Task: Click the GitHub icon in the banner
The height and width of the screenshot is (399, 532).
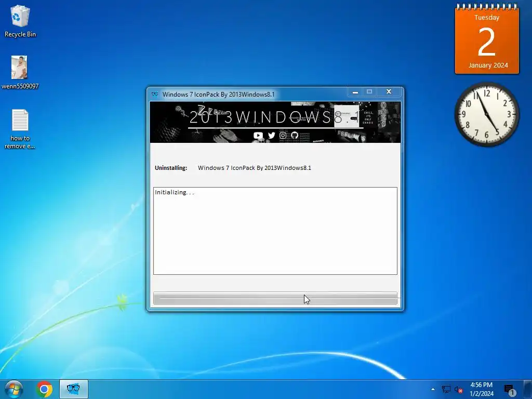Action: (x=295, y=136)
